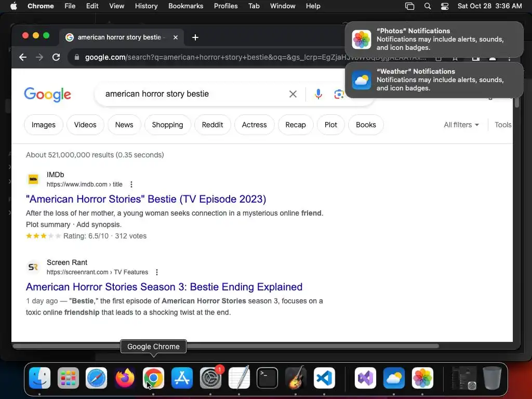
Task: Open Finder from the dock
Action: 39,378
